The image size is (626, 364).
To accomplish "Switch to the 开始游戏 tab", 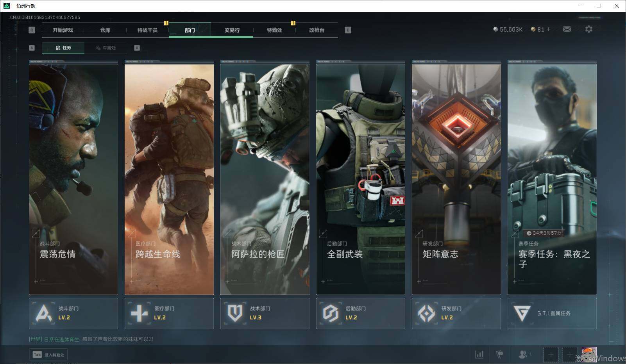I will pos(63,30).
